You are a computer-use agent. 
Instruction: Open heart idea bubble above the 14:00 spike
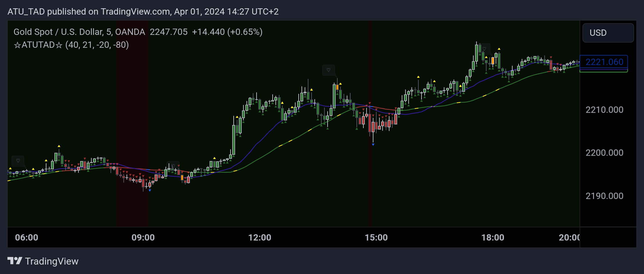[x=328, y=70]
